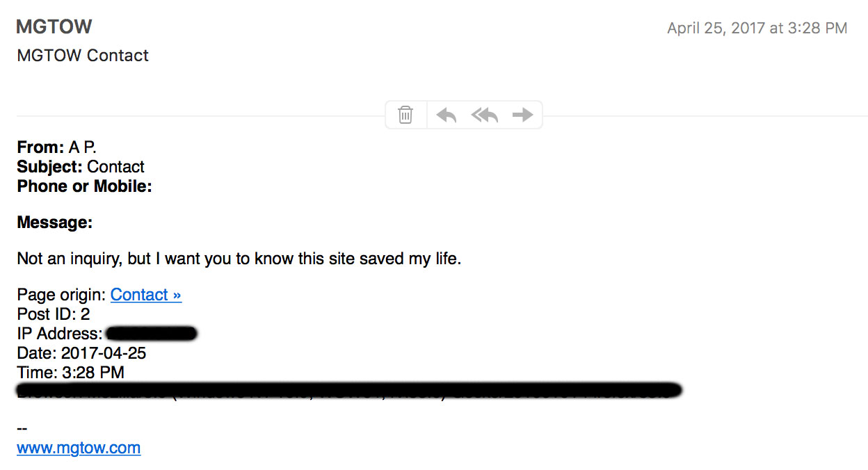Click the "Subject: Contact" line
Viewport: 868px width, 470px height.
[x=81, y=167]
